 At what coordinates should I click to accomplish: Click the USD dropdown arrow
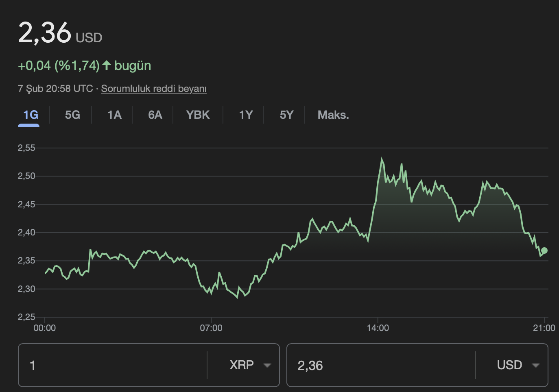click(536, 365)
